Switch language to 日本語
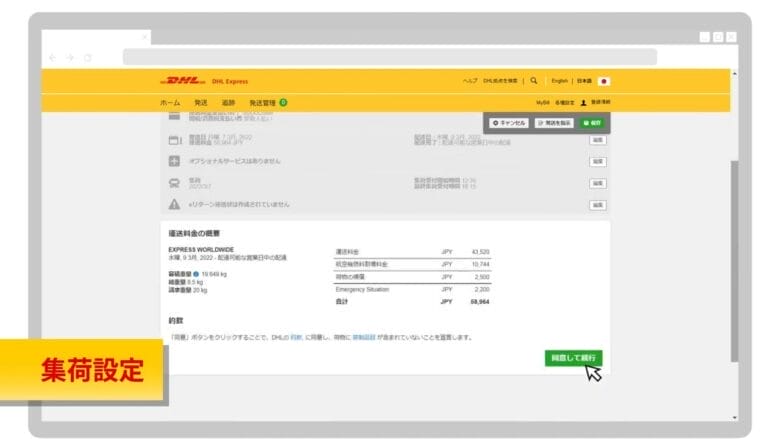 tap(585, 81)
